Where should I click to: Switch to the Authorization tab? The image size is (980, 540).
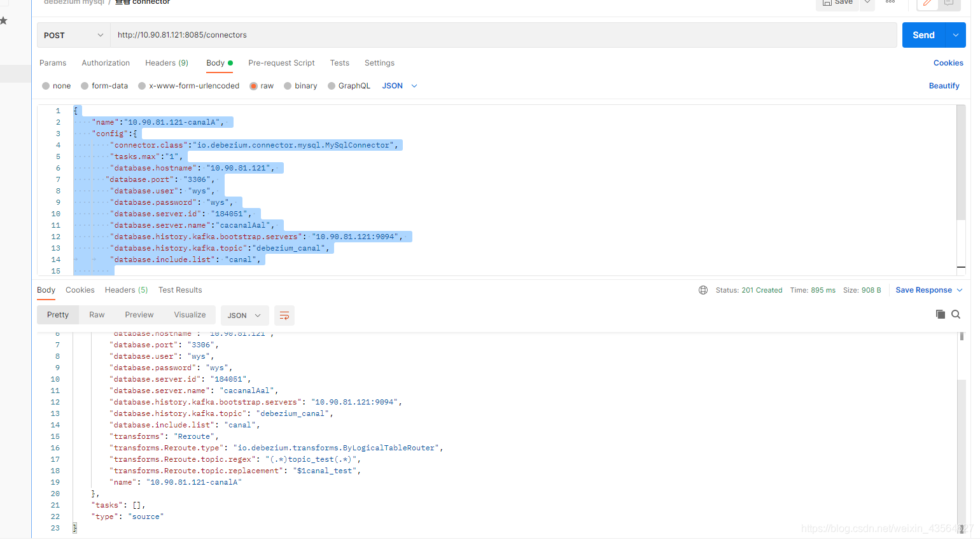[106, 63]
